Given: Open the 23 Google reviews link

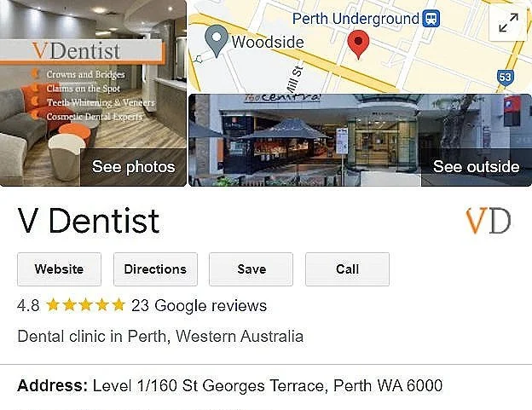Looking at the screenshot, I should point(199,305).
